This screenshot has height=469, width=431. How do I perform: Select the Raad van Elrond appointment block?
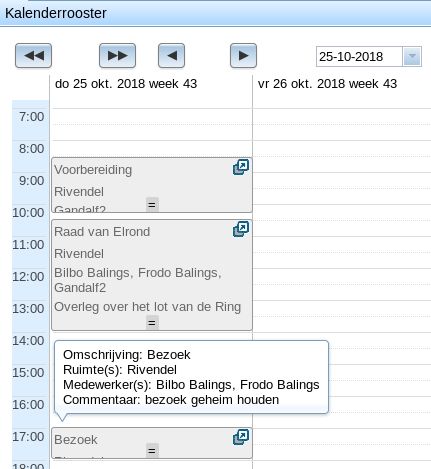[x=152, y=275]
